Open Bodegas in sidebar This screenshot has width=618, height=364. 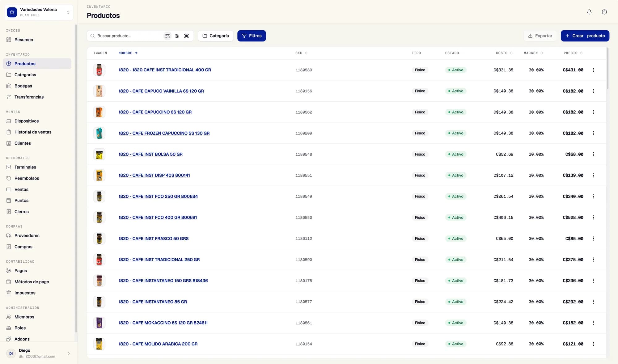coord(37,86)
